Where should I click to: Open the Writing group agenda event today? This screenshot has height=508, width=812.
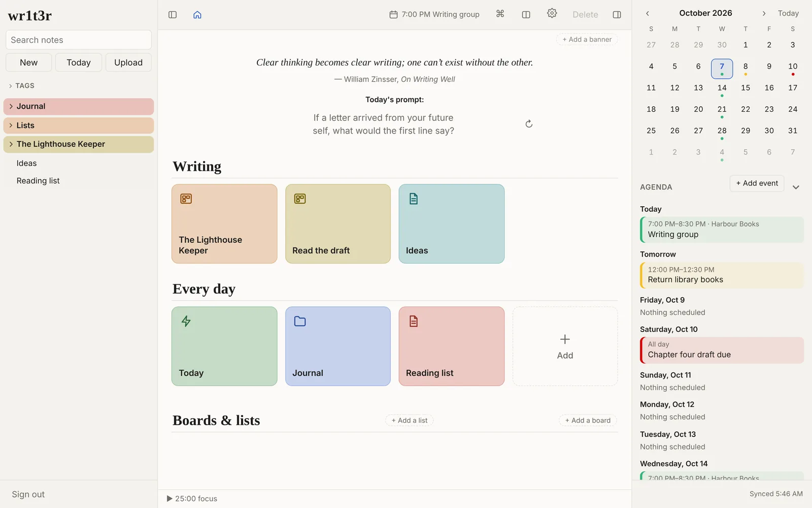[x=722, y=230]
